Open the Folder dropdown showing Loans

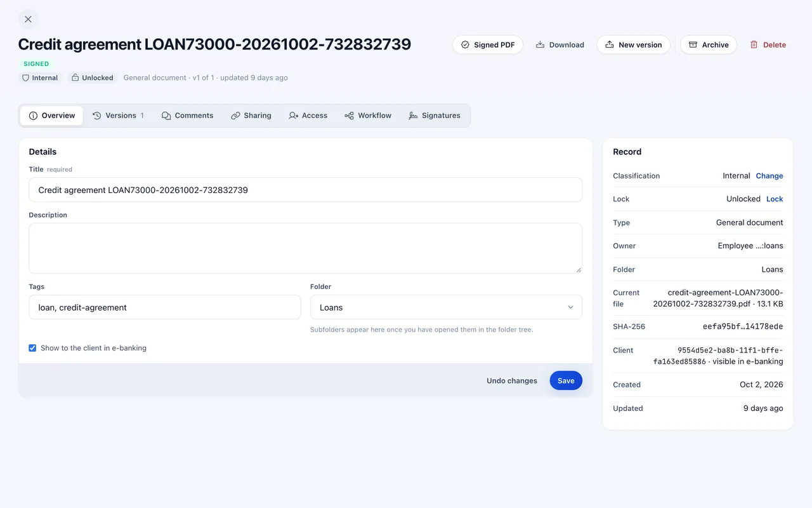(x=446, y=307)
